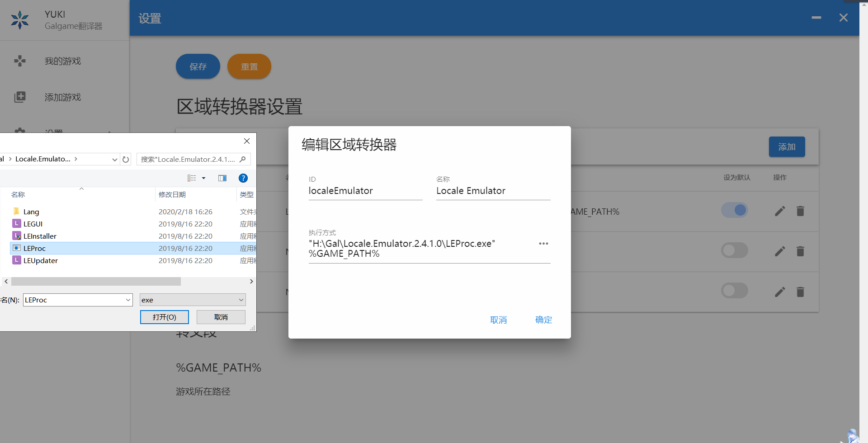
Task: Click 取消 in the file dialog
Action: click(x=221, y=317)
